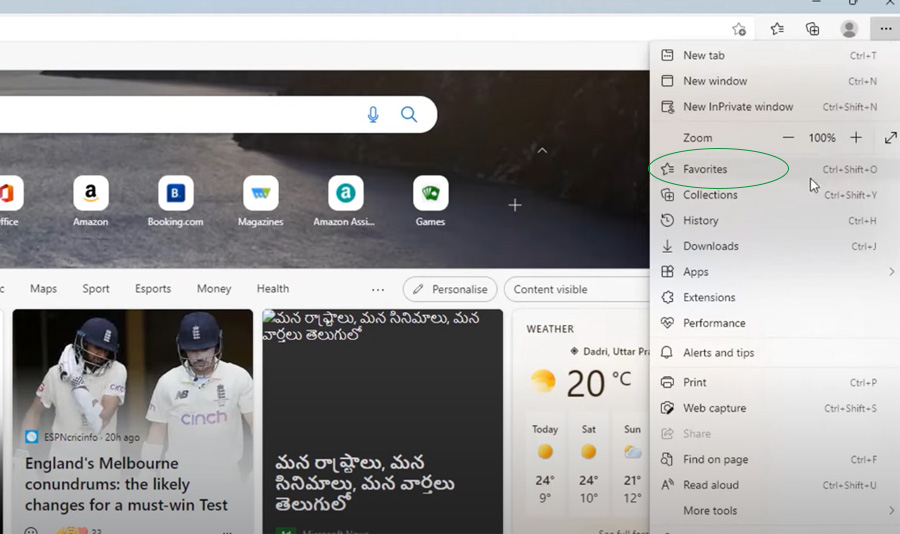Click the microphone voice search icon
This screenshot has width=900, height=534.
[373, 115]
